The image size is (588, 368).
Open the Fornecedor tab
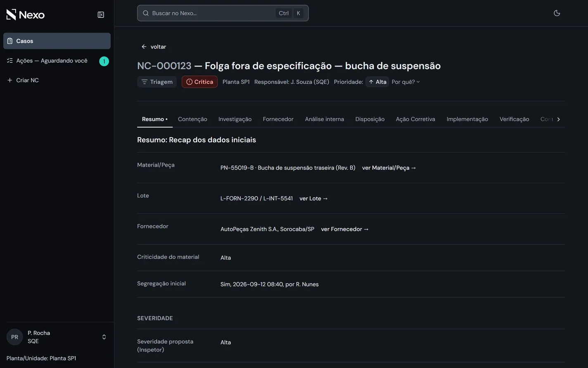[278, 119]
